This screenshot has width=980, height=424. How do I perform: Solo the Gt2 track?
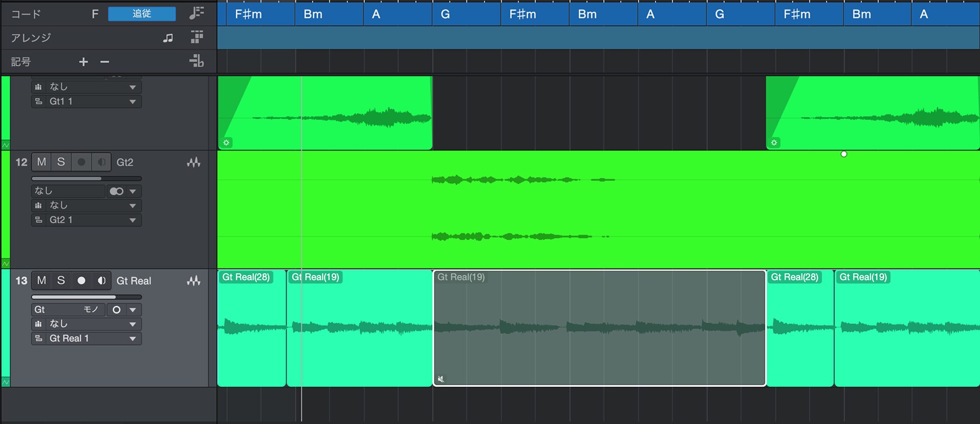coord(61,162)
